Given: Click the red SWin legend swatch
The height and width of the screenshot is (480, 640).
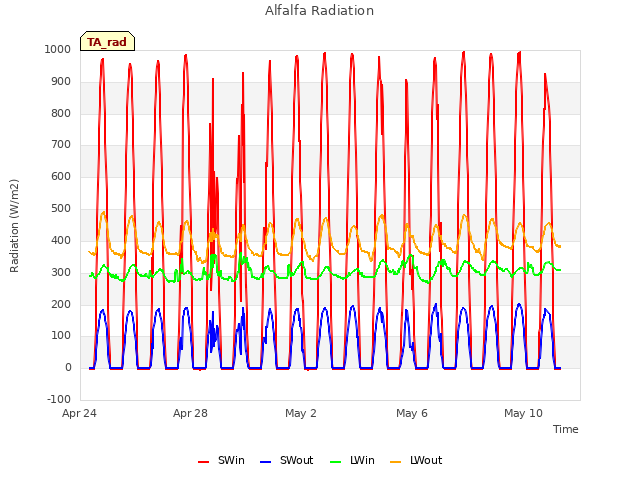Looking at the screenshot, I should coord(204,462).
